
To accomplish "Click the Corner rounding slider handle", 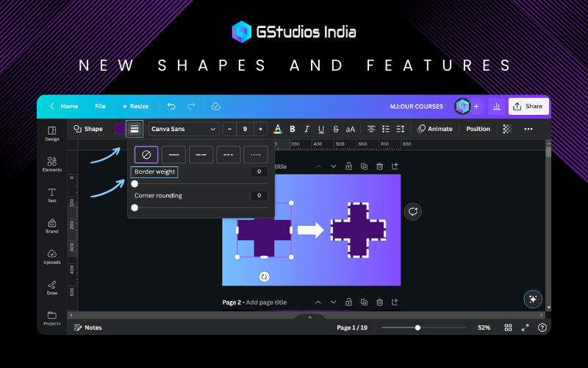I will click(135, 208).
